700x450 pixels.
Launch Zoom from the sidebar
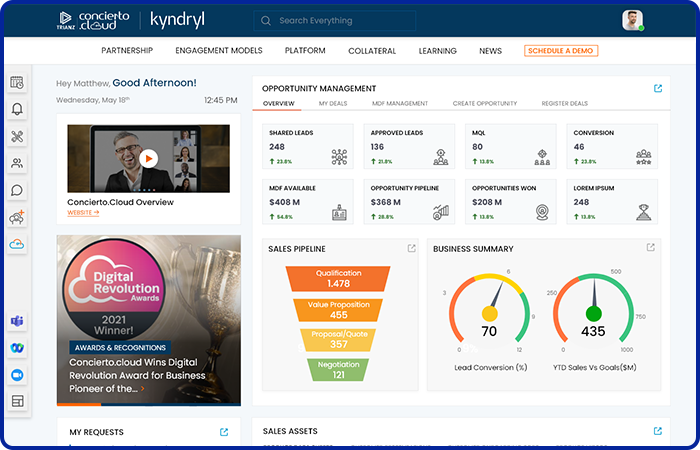pyautogui.click(x=17, y=375)
